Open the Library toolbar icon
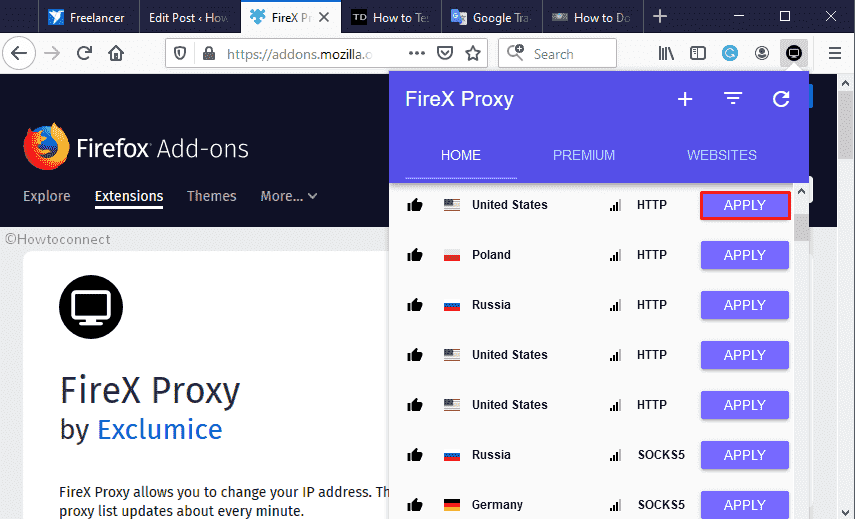855x519 pixels. pyautogui.click(x=666, y=53)
